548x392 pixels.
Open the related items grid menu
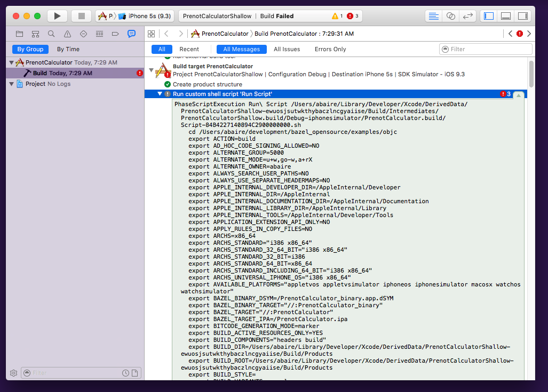[152, 34]
